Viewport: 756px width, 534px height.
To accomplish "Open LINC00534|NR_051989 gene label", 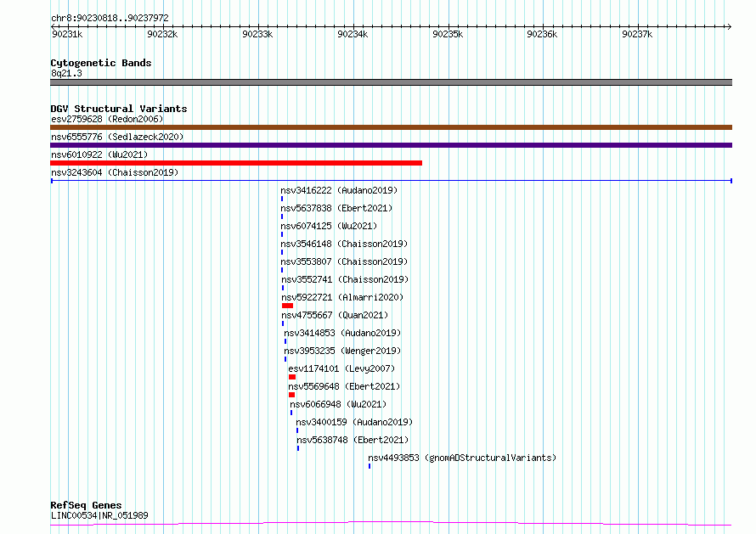I will pyautogui.click(x=99, y=515).
